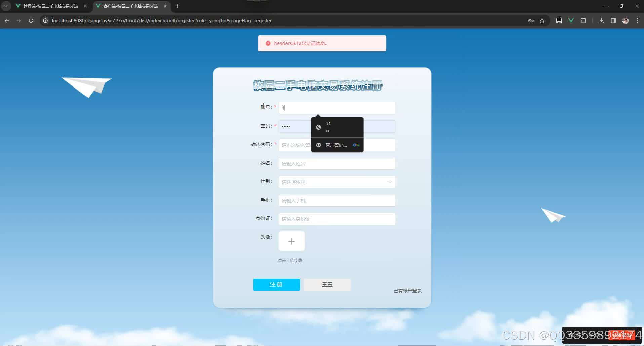
Task: Open the downloads panel
Action: point(601,21)
